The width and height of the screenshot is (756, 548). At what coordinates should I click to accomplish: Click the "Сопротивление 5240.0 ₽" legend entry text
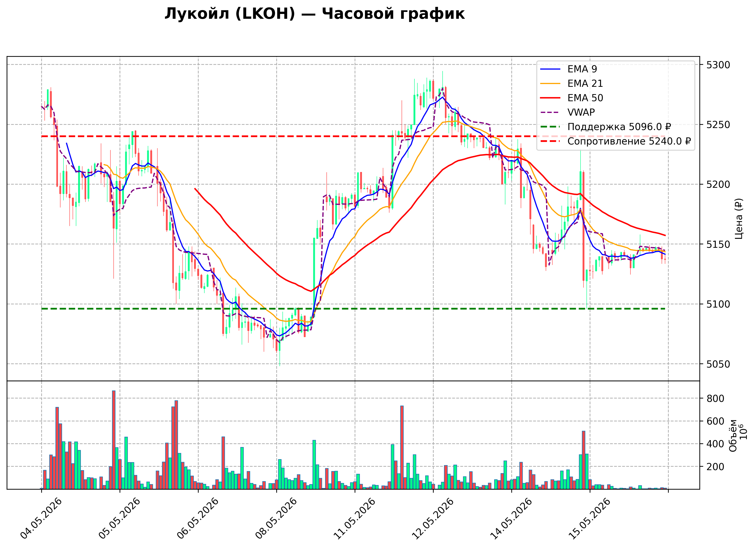pos(629,141)
